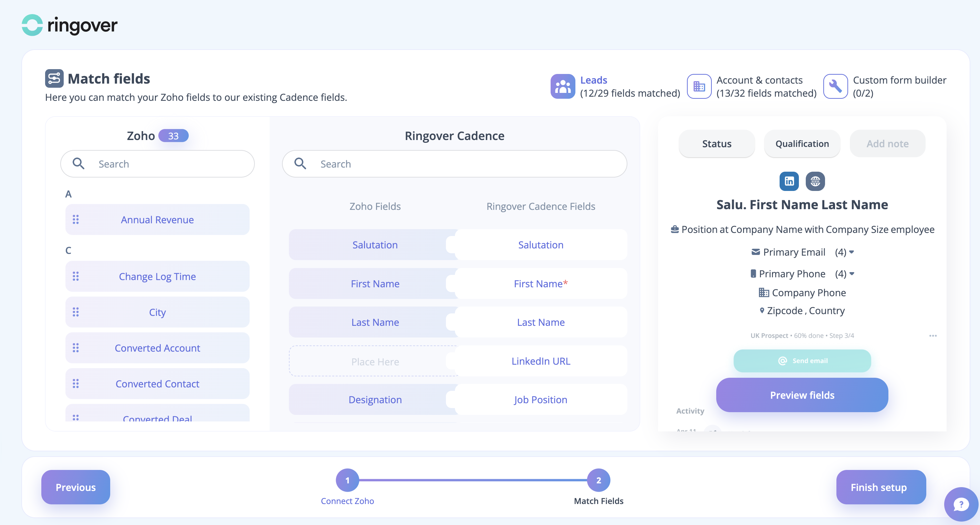The height and width of the screenshot is (525, 980).
Task: Click the Cadence Salutation field
Action: [541, 245]
